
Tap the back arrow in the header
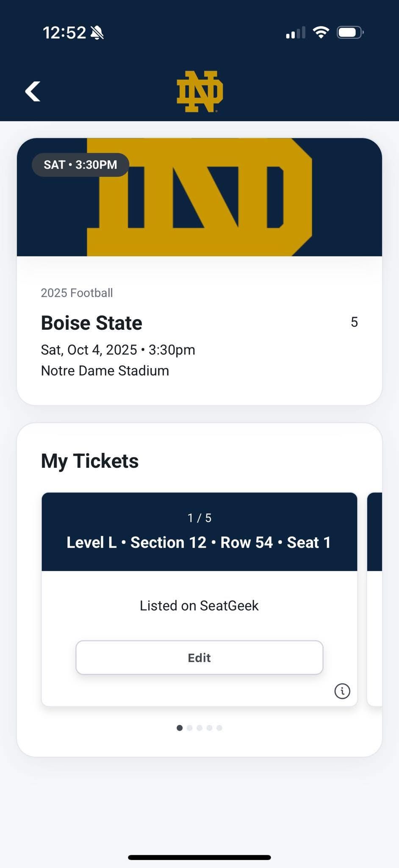pyautogui.click(x=33, y=92)
